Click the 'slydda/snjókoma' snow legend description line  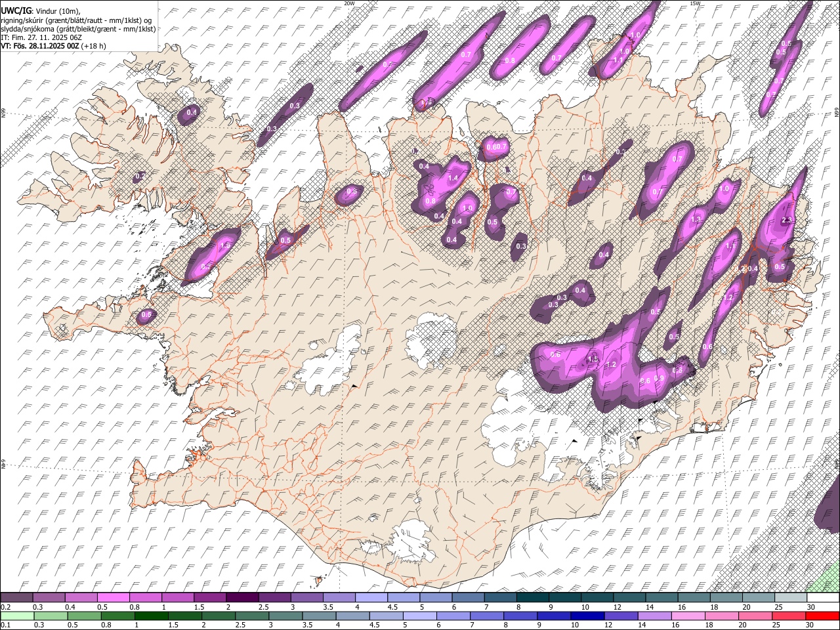(78, 29)
